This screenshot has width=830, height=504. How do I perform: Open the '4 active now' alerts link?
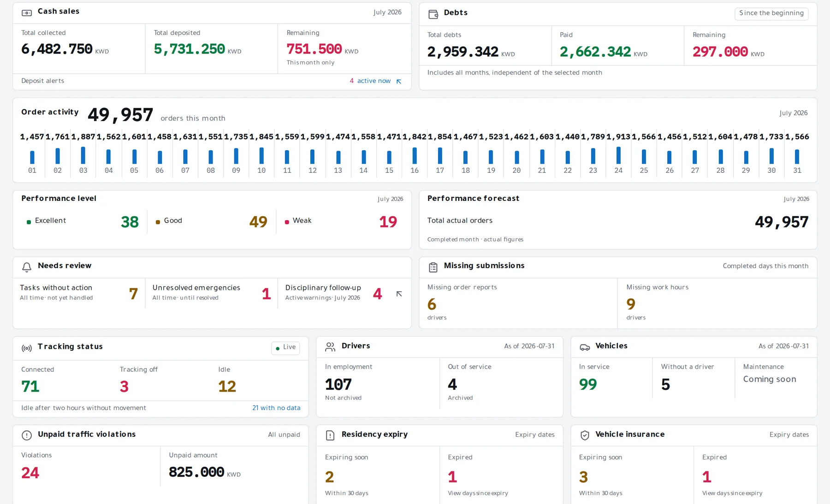pyautogui.click(x=370, y=81)
